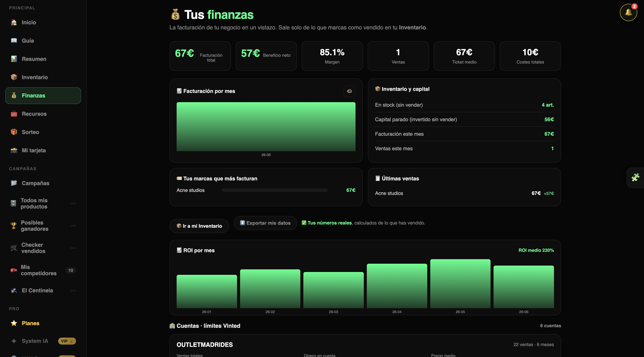Click "Capital parado (invertido sin vender)" row
This screenshot has height=357, width=644.
click(465, 119)
